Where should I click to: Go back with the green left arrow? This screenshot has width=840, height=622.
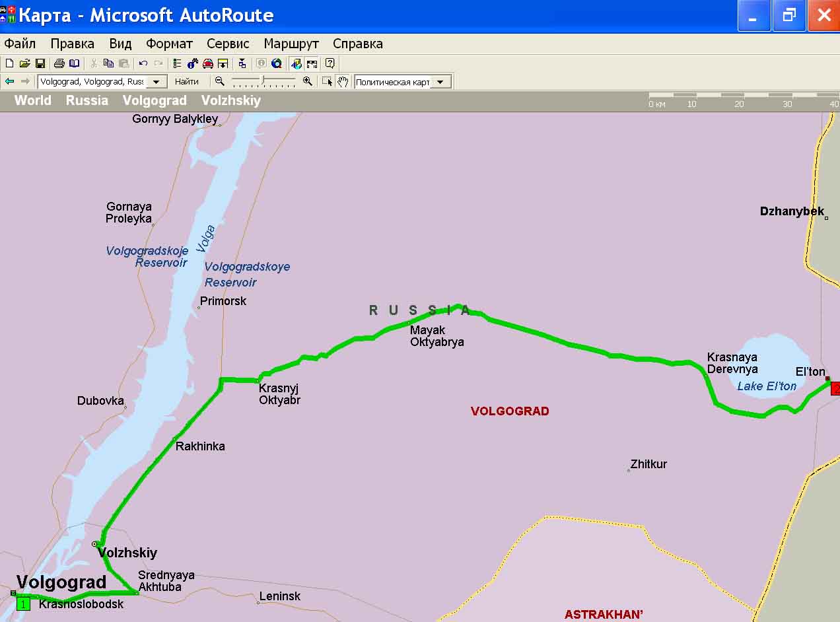[x=9, y=81]
